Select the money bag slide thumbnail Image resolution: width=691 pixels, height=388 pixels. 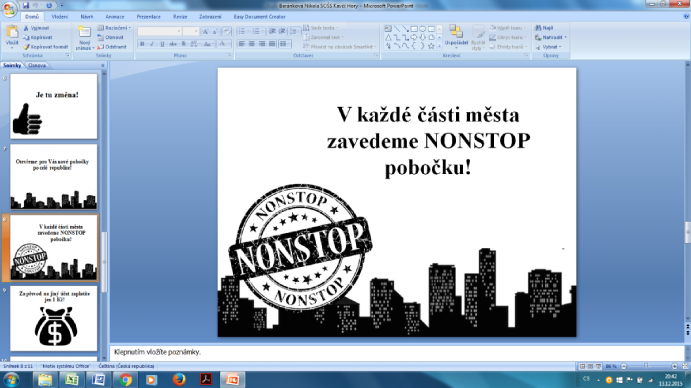pyautogui.click(x=54, y=318)
